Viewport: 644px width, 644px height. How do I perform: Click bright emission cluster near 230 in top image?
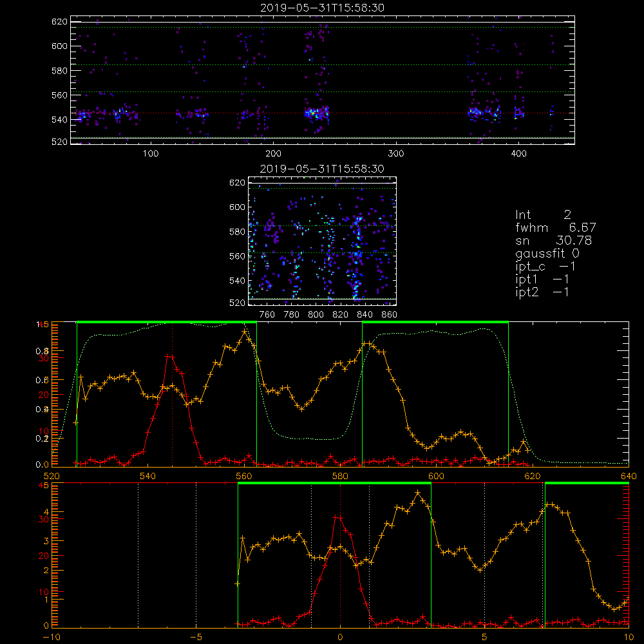coord(316,113)
